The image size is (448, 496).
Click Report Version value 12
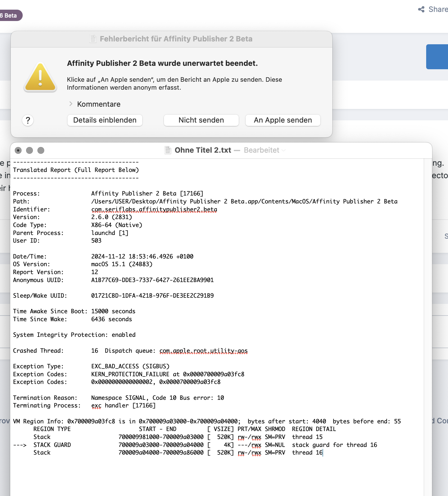tap(94, 272)
